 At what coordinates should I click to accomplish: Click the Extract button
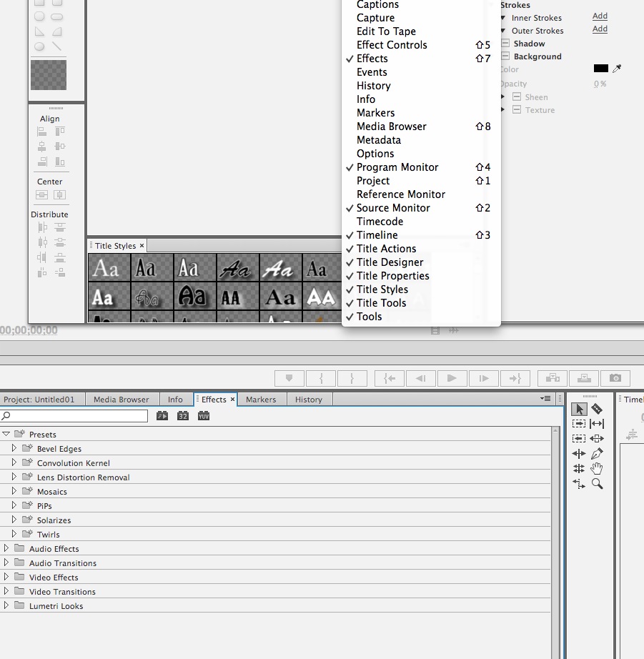pyautogui.click(x=584, y=378)
